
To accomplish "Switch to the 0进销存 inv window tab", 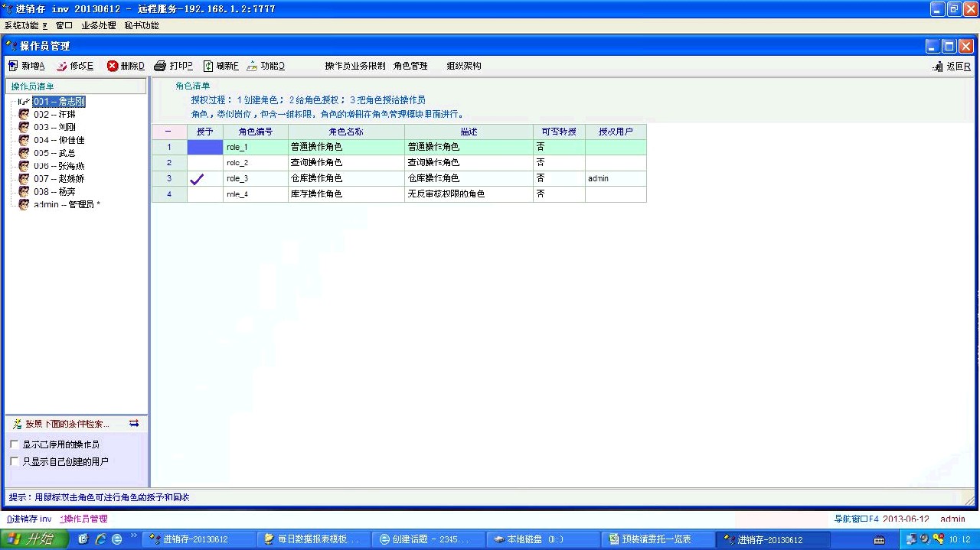I will [x=29, y=519].
